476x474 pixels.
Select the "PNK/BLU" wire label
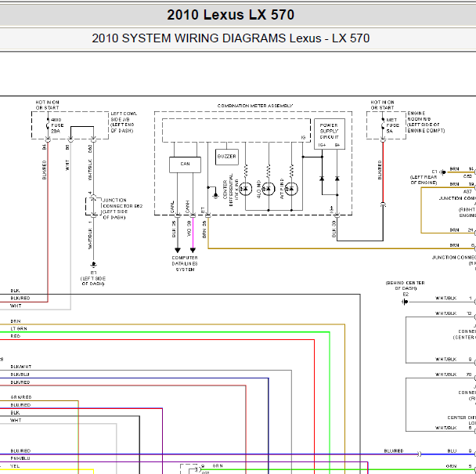pos(20,458)
